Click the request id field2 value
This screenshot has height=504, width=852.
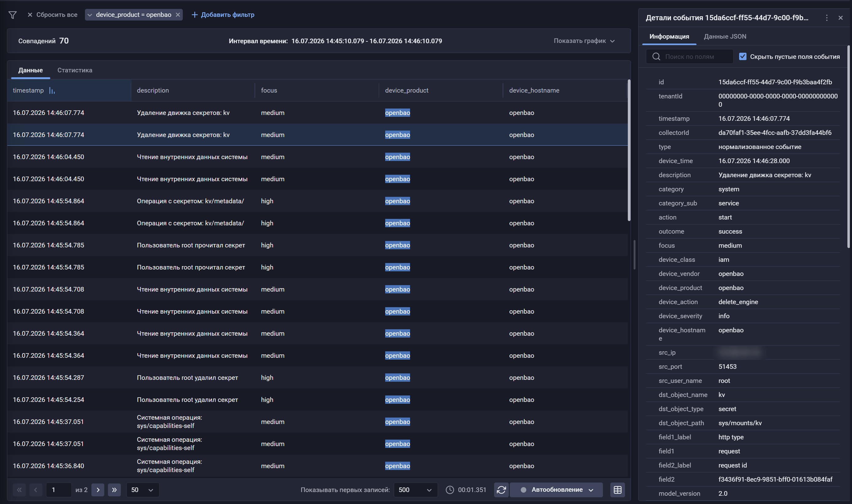coord(775,479)
